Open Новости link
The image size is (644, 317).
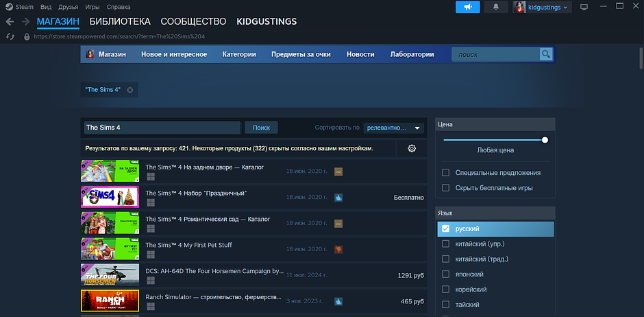360,54
